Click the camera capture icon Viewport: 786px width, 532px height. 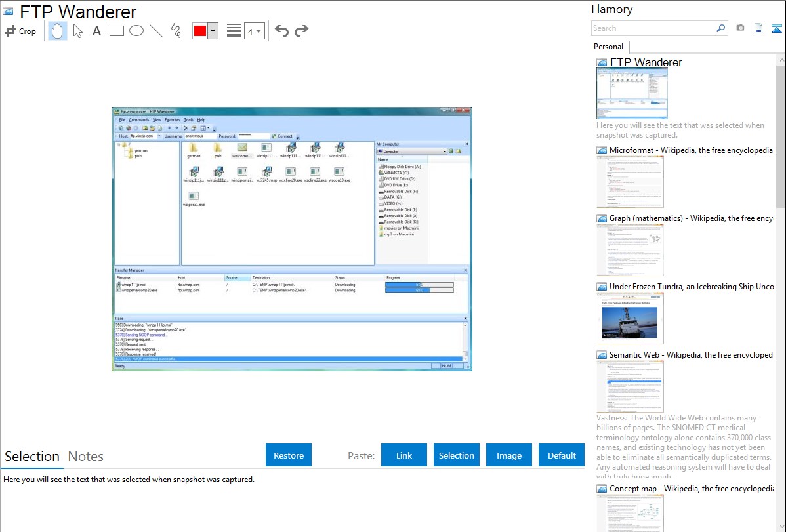[x=740, y=28]
